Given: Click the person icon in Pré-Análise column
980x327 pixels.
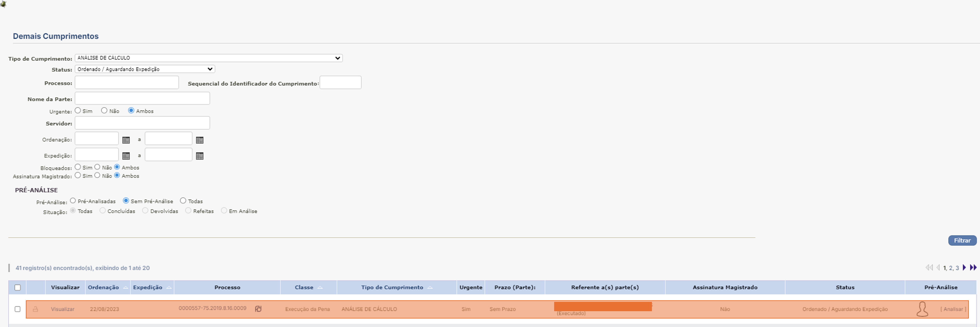Looking at the screenshot, I should pos(922,309).
